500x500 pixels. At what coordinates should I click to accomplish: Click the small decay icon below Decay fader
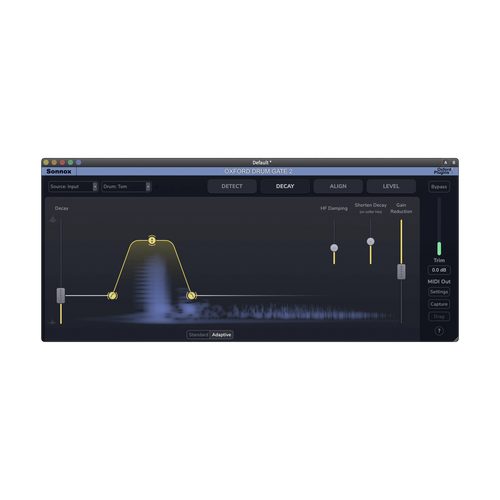pyautogui.click(x=52, y=322)
